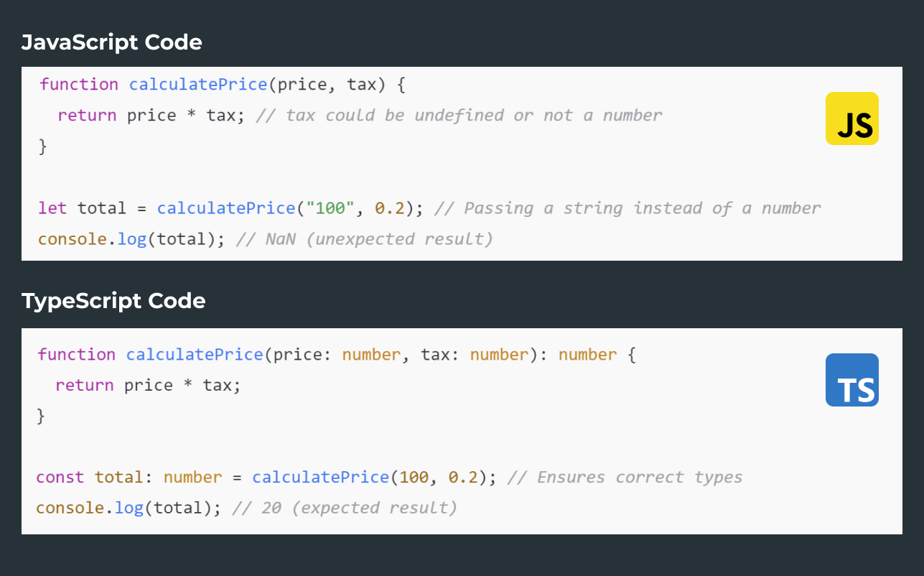Viewport: 924px width, 576px height.
Task: Click the function's number return type
Action: [x=587, y=355]
